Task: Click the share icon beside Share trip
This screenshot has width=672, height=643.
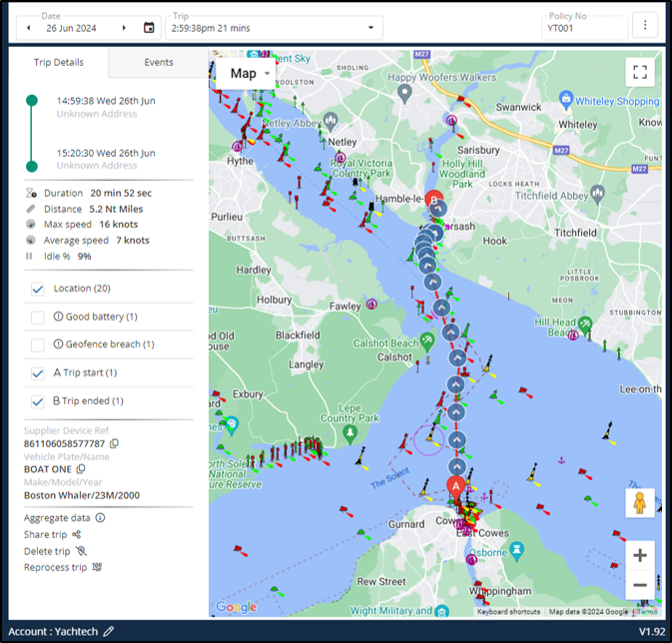Action: pos(76,534)
